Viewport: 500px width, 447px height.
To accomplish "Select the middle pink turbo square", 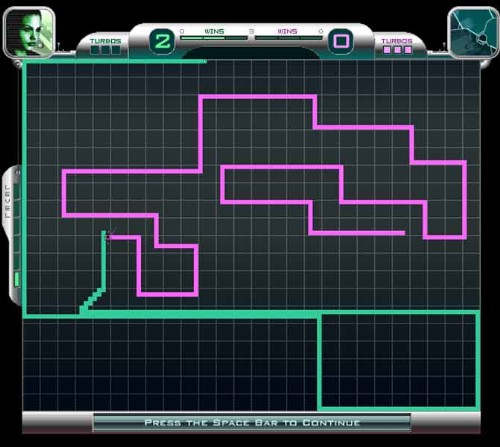I will (397, 50).
